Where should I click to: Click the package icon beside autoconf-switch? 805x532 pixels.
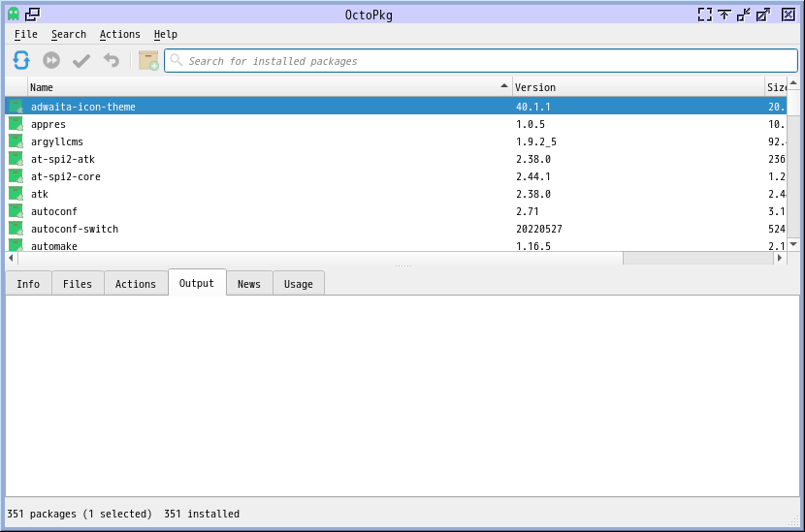tap(16, 229)
